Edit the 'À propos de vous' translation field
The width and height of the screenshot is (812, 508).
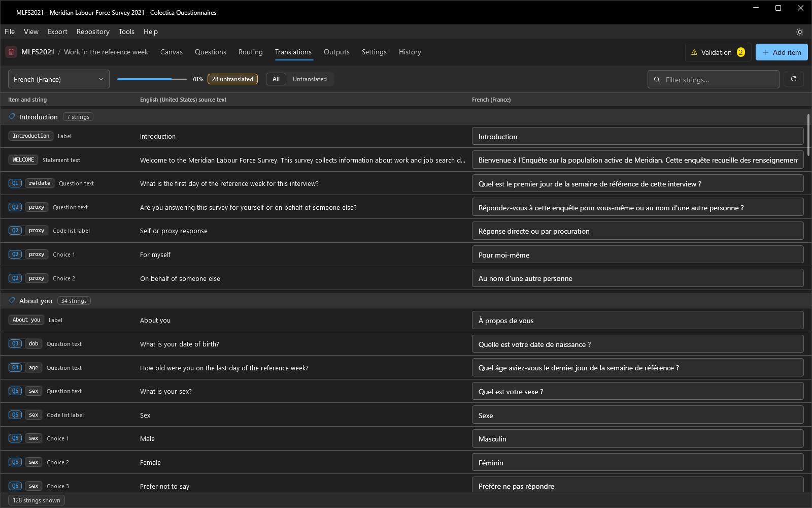click(x=638, y=320)
